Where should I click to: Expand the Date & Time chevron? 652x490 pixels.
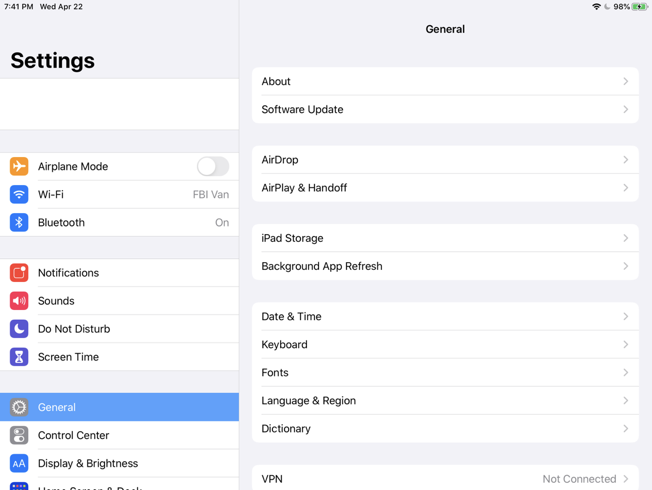pos(626,317)
